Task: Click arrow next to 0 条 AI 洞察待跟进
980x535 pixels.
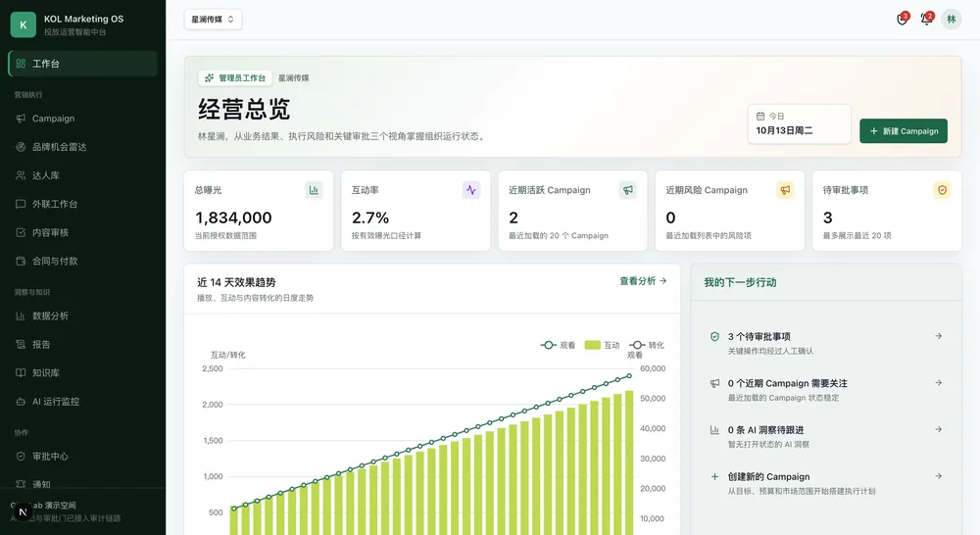Action: (938, 429)
